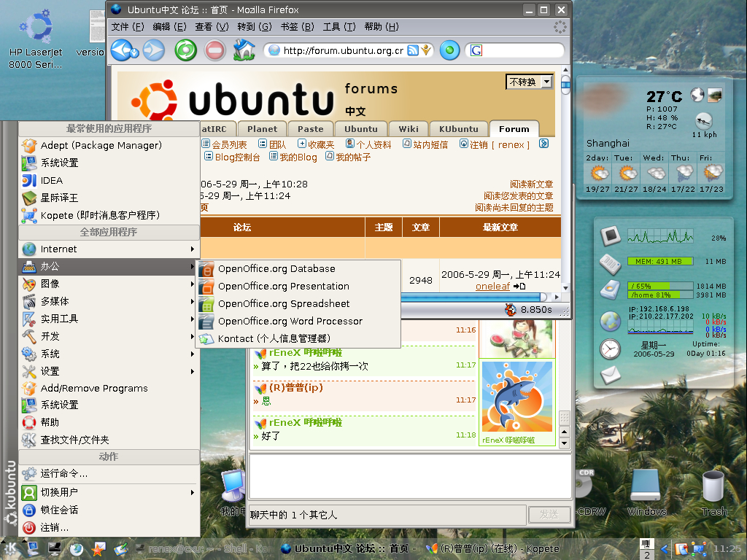Click 注销... to log out from the K menu
Viewport: 747px width, 560px height.
pos(109,528)
